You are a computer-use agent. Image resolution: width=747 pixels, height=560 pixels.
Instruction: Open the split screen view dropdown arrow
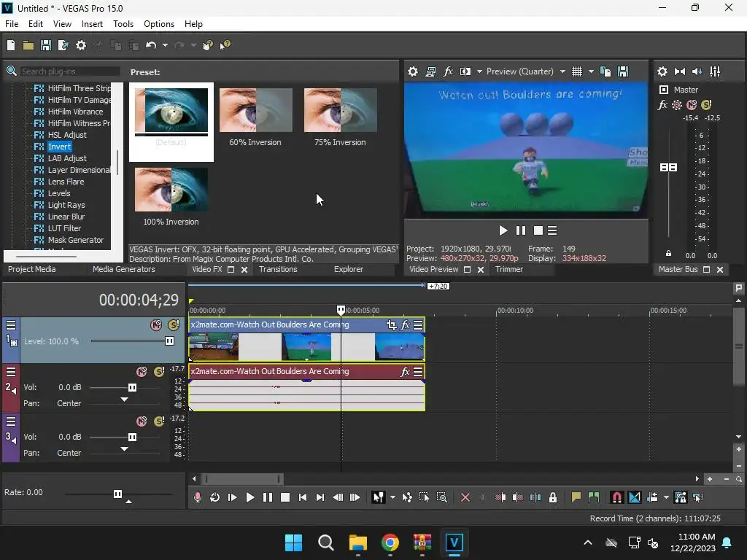(479, 71)
